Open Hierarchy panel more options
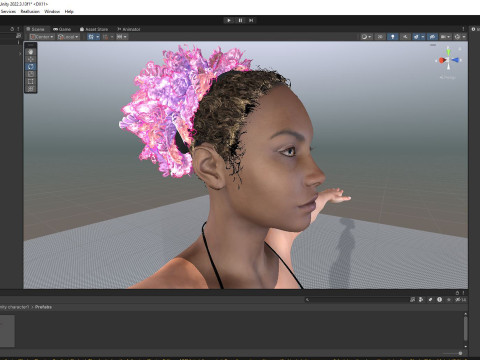 [x=18, y=29]
